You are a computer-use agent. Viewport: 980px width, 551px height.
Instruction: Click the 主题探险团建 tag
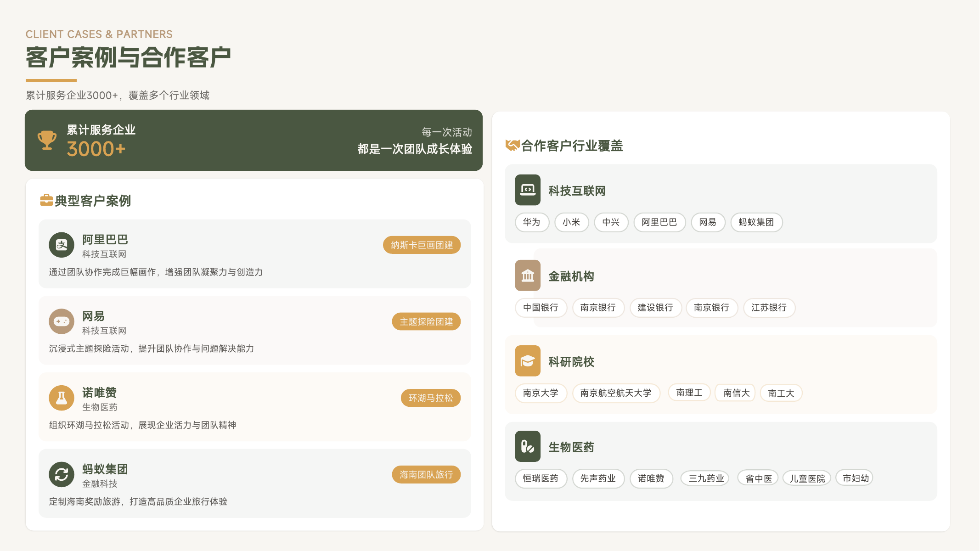[x=426, y=322]
